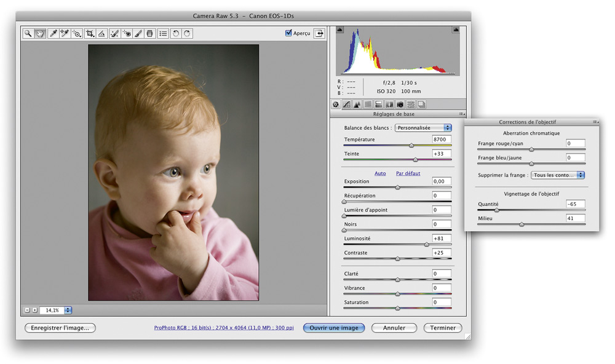Image resolution: width=615 pixels, height=364 pixels.
Task: Uncheck the Aperçu preview checkbox
Action: tap(288, 33)
